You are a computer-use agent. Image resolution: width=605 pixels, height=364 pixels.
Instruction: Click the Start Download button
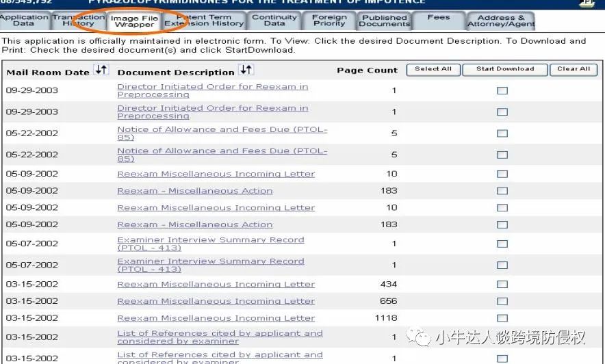[505, 70]
